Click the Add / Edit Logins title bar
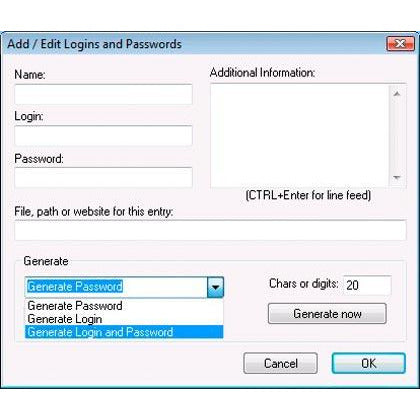The width and height of the screenshot is (420, 420). click(193, 44)
